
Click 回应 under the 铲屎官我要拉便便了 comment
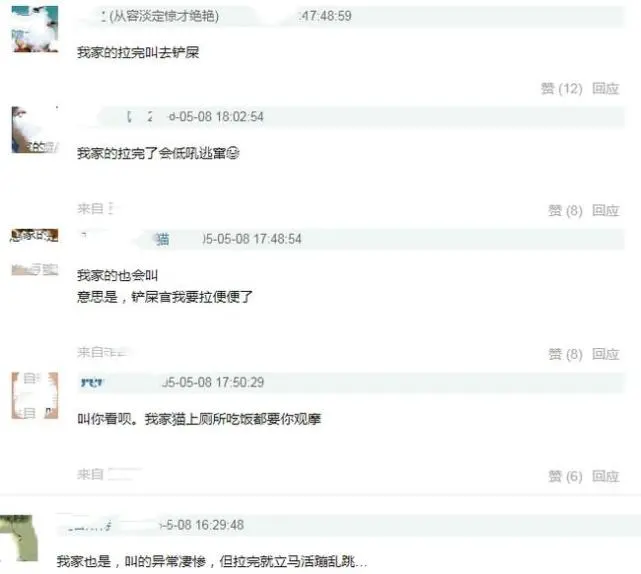coord(606,354)
